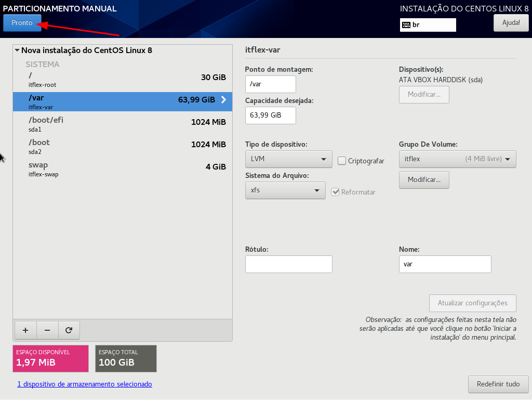The image size is (532, 400).
Task: Click the chevron arrow on /var row
Action: tap(223, 99)
